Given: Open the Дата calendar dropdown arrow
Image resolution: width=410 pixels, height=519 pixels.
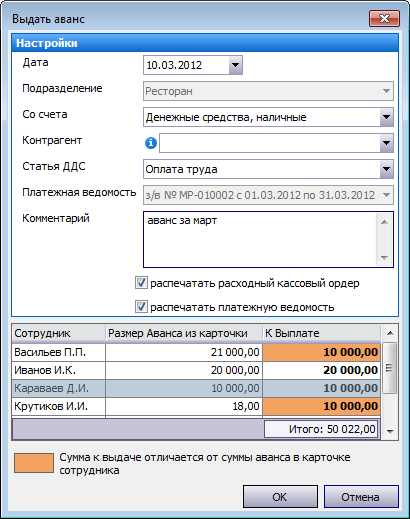Looking at the screenshot, I should (x=235, y=65).
